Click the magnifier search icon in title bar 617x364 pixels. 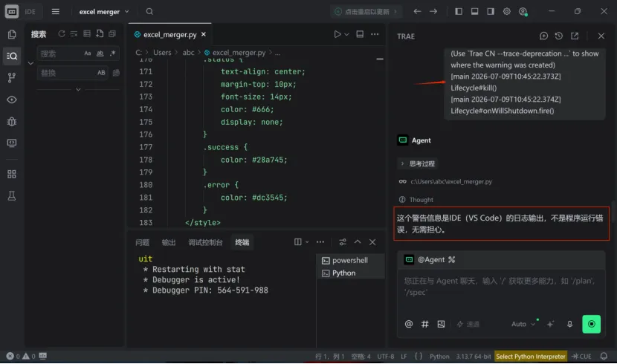[149, 11]
